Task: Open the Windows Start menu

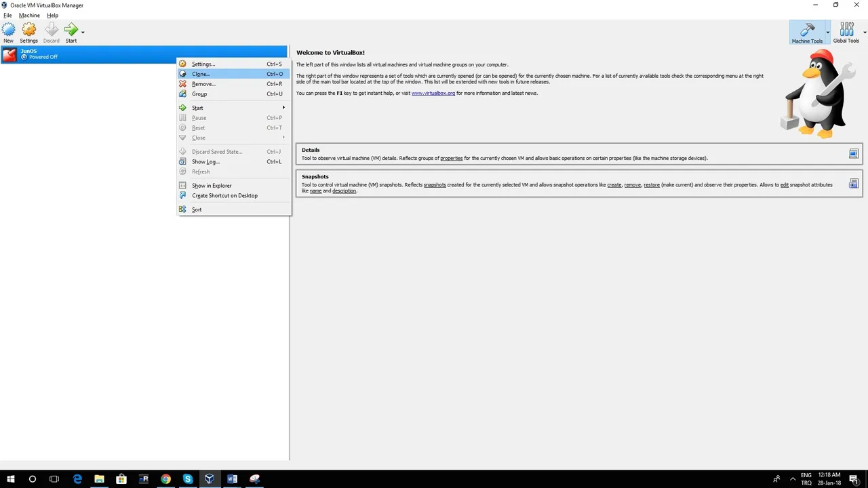Action: pos(11,479)
